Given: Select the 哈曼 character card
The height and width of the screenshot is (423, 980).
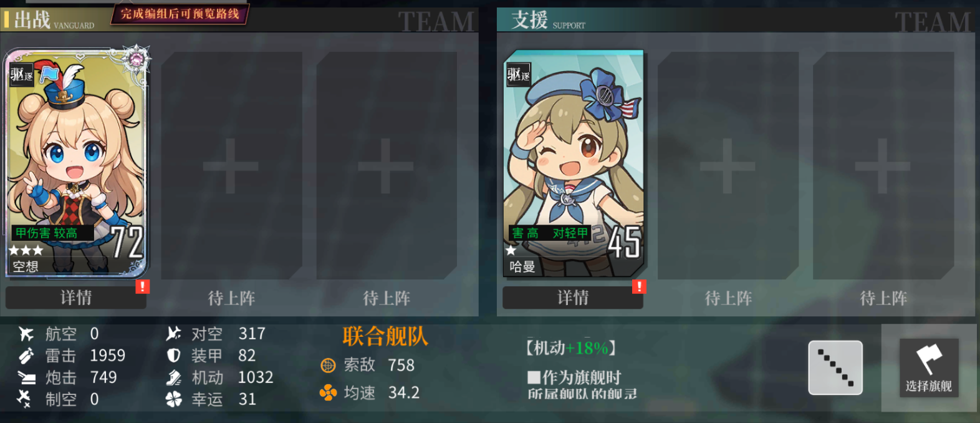Looking at the screenshot, I should 574,163.
